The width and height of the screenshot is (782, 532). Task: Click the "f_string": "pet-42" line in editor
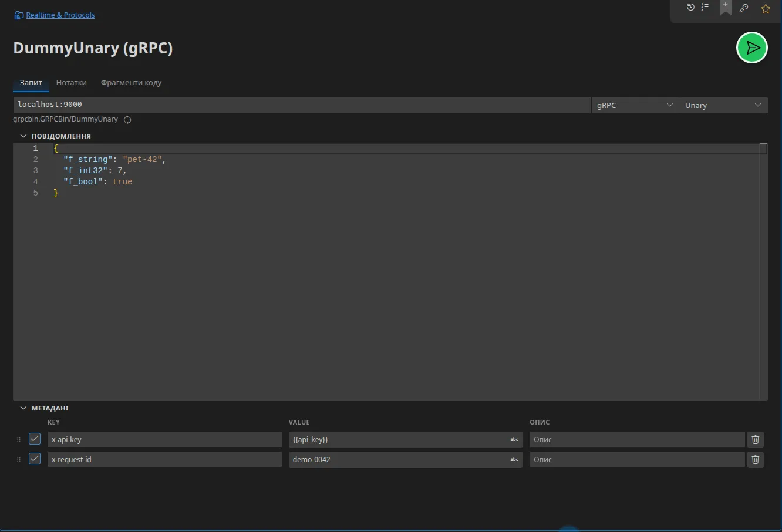coord(114,160)
